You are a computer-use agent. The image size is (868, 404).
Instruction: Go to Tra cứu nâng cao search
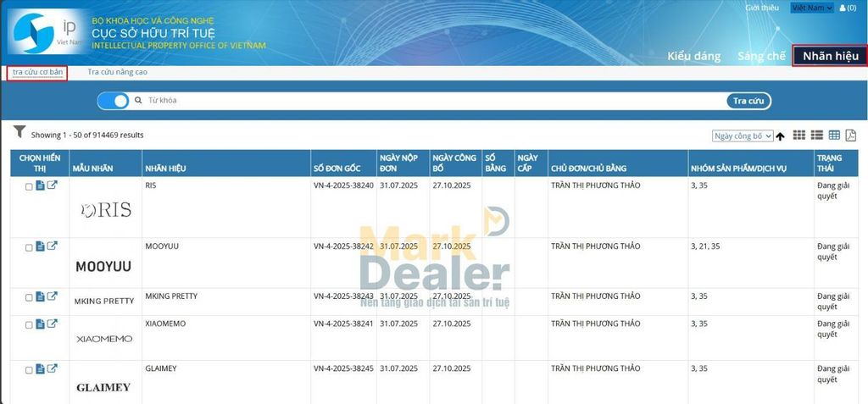click(117, 72)
